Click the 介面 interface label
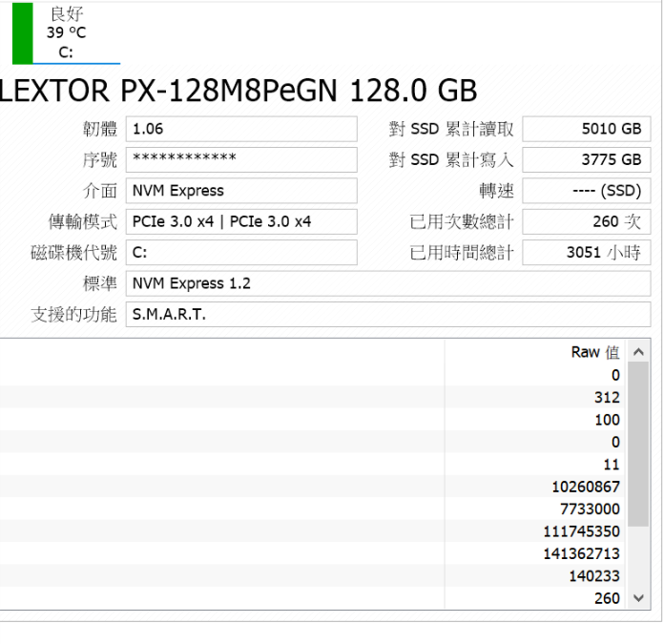Screen dimensions: 664x644 click(x=100, y=191)
